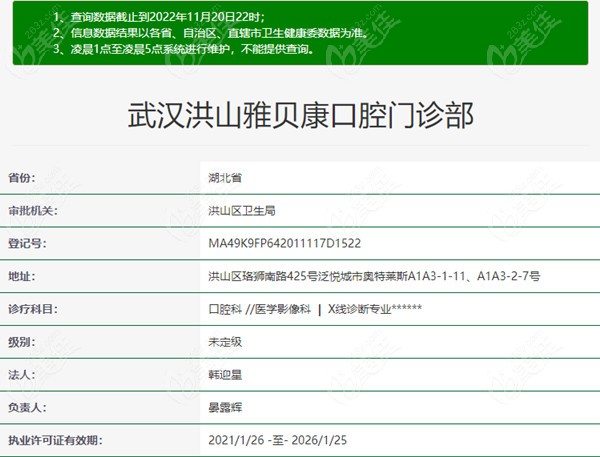This screenshot has width=600, height=457.
Task: Select validity period 2021/1/26 -至- 2026/1/25
Action: click(x=277, y=440)
